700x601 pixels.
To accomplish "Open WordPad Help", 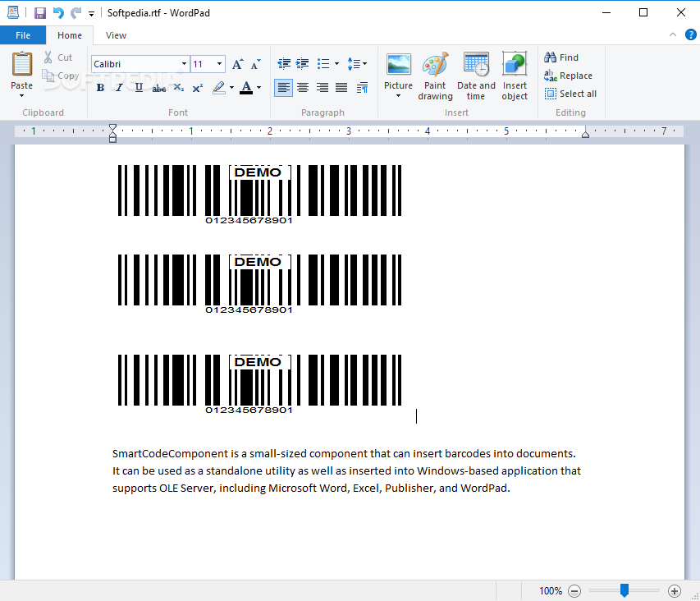I will pos(691,34).
